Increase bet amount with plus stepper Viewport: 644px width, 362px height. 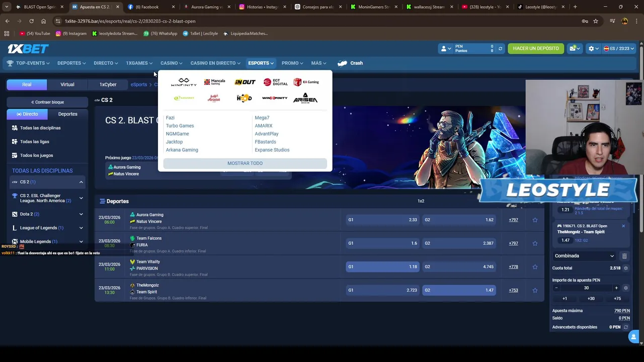[x=616, y=288]
